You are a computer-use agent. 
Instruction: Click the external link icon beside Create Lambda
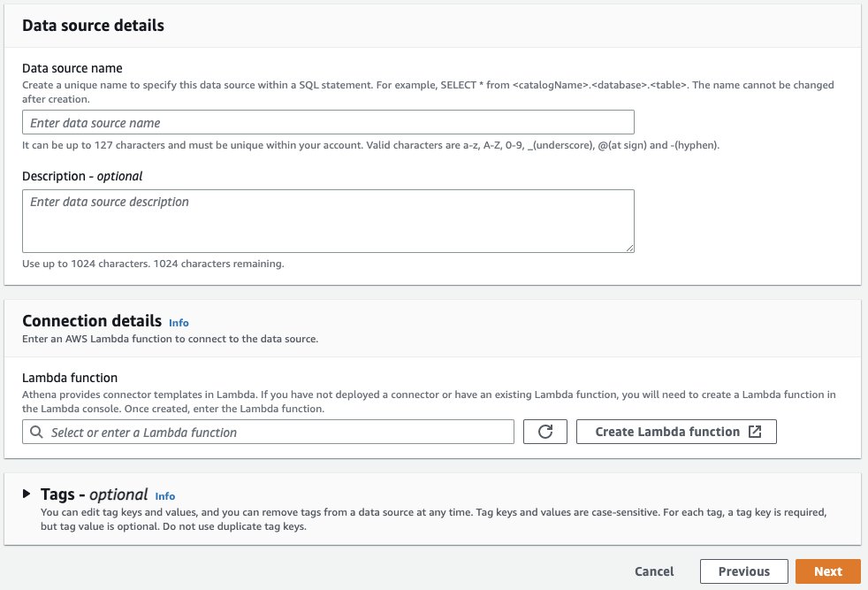tap(755, 432)
